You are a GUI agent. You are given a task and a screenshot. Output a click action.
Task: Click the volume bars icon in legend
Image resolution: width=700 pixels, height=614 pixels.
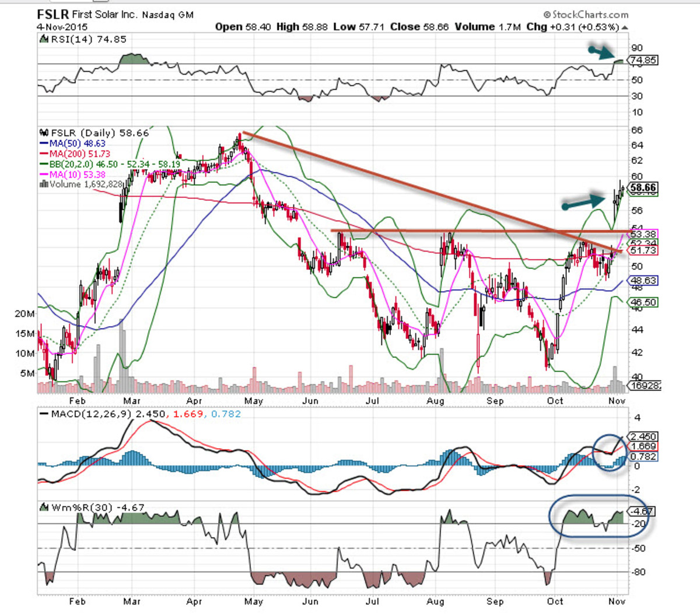pos(44,184)
